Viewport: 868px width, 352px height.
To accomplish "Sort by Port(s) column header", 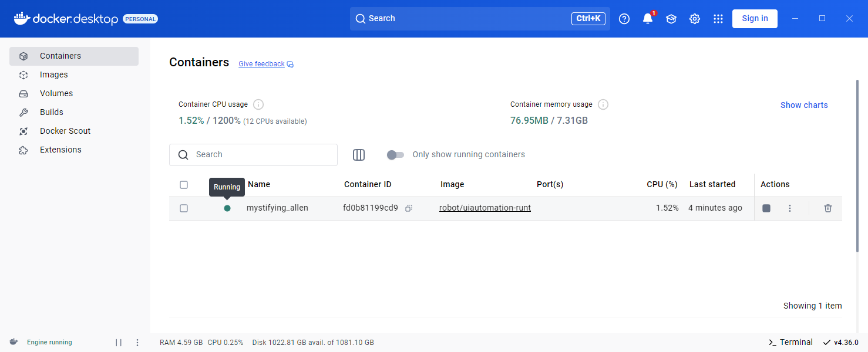I will pyautogui.click(x=550, y=184).
